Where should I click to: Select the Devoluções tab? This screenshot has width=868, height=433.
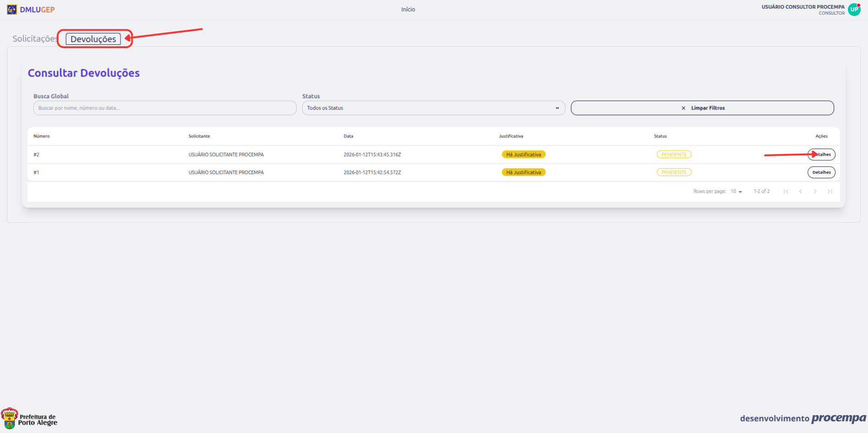93,39
